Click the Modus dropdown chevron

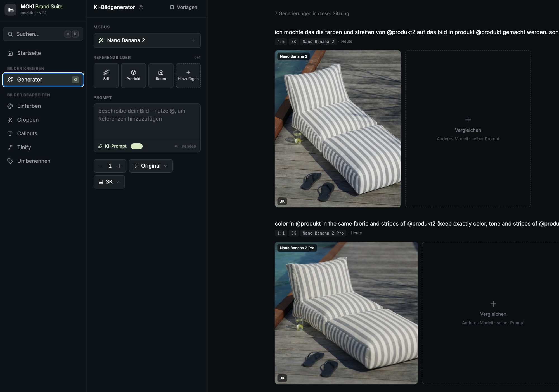pos(193,40)
